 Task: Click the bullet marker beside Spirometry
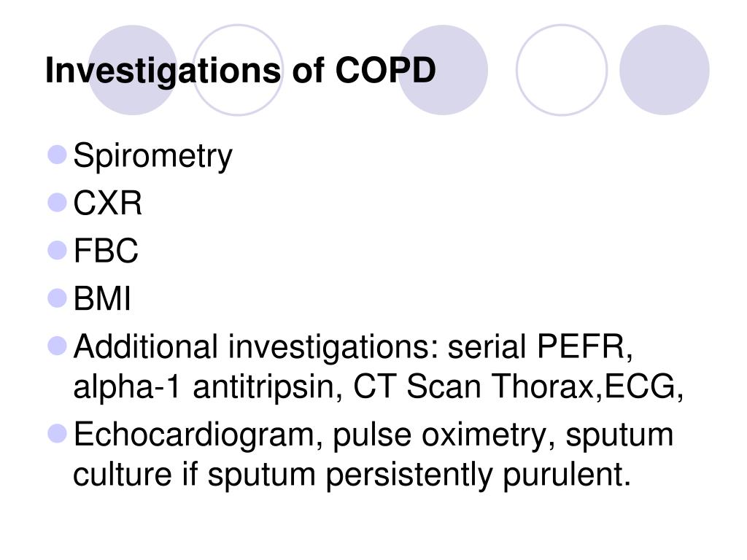click(57, 155)
